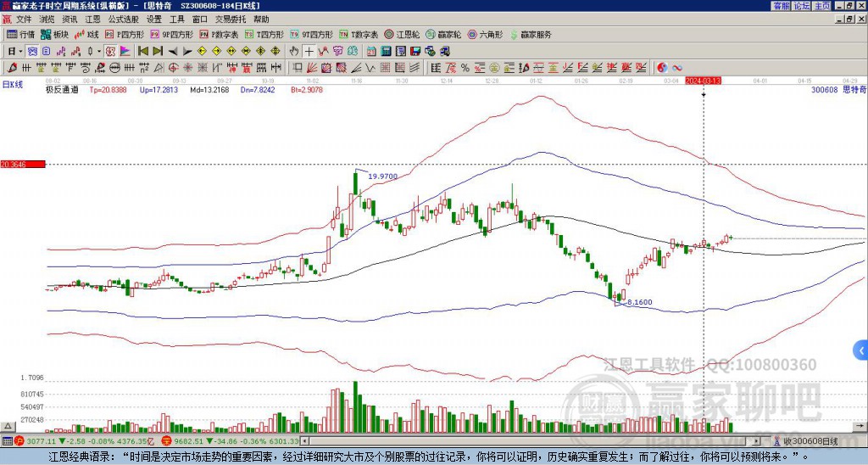Open the 六角形 hexagon tool
This screenshot has width=868, height=465.
[485, 35]
